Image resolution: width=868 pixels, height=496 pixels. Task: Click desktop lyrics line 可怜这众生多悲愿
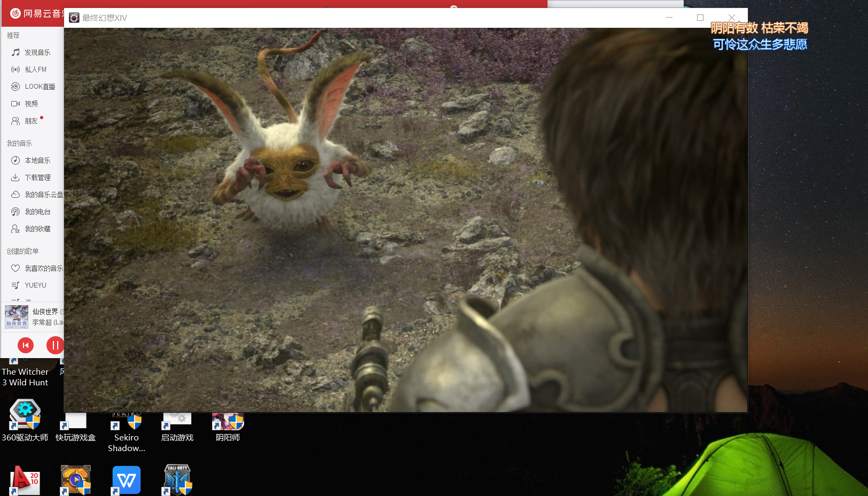point(760,44)
